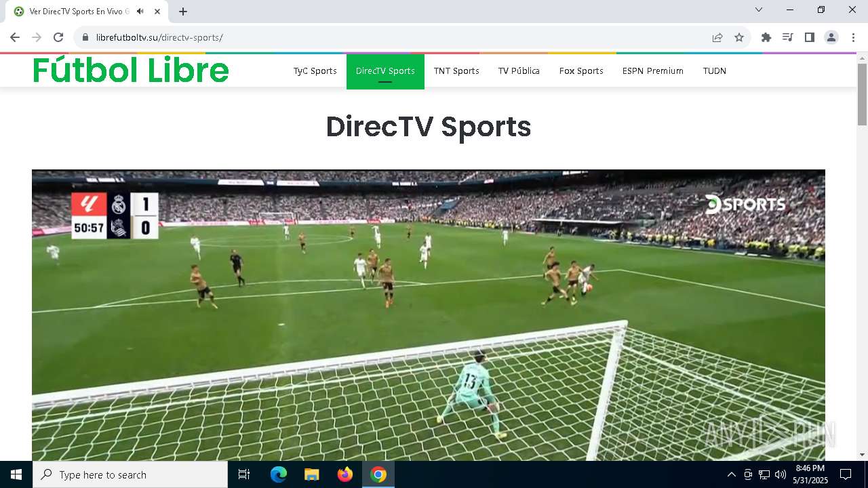Share this page icon in address bar
868x488 pixels.
717,37
